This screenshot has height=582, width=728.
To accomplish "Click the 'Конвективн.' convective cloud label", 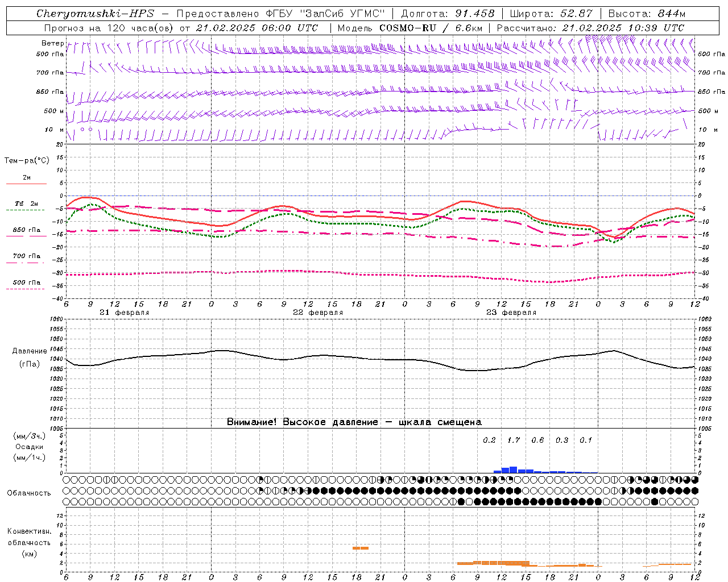I will tap(30, 531).
